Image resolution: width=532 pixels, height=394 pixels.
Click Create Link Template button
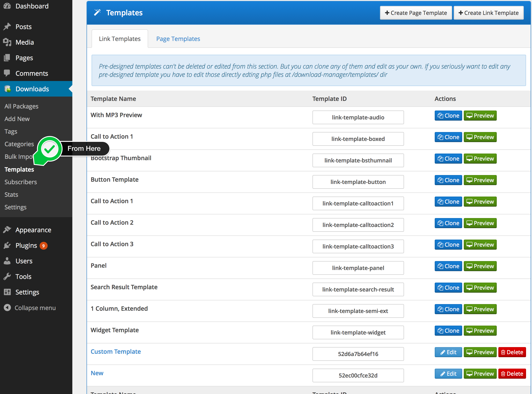point(488,13)
